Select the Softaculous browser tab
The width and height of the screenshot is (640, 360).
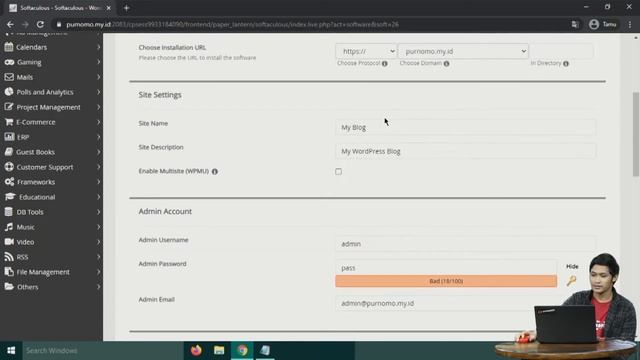click(x=60, y=8)
